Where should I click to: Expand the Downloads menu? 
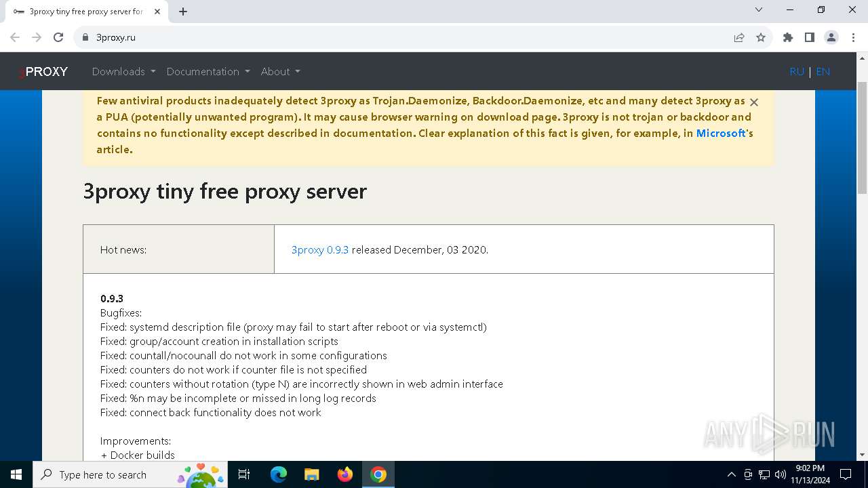tap(123, 71)
